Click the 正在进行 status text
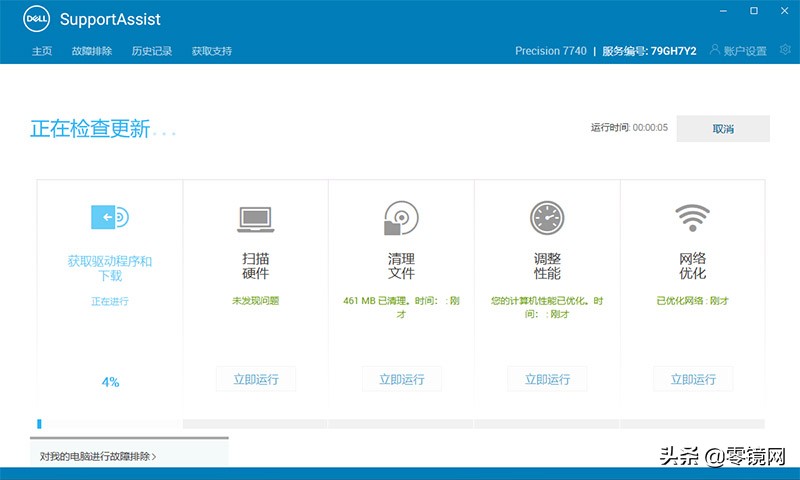Screen dimensions: 800x480 110,301
